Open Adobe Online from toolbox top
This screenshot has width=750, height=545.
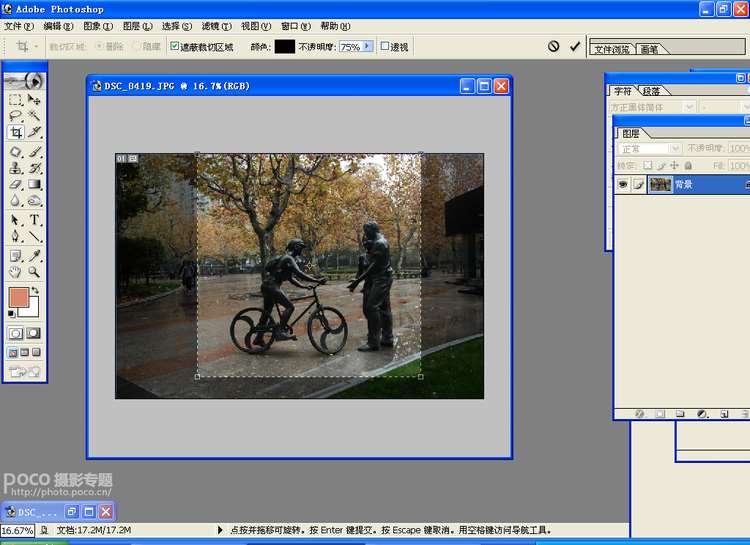pyautogui.click(x=24, y=81)
